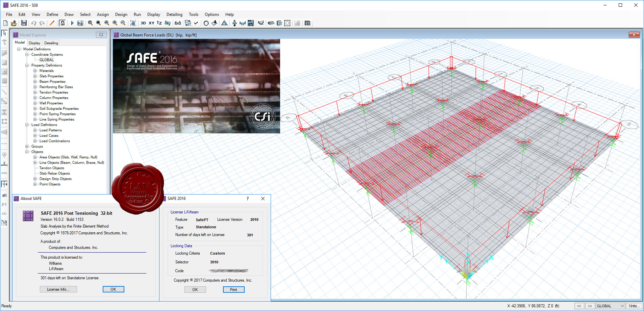Select the Pan hand tool
This screenshot has width=644, height=311.
[133, 23]
